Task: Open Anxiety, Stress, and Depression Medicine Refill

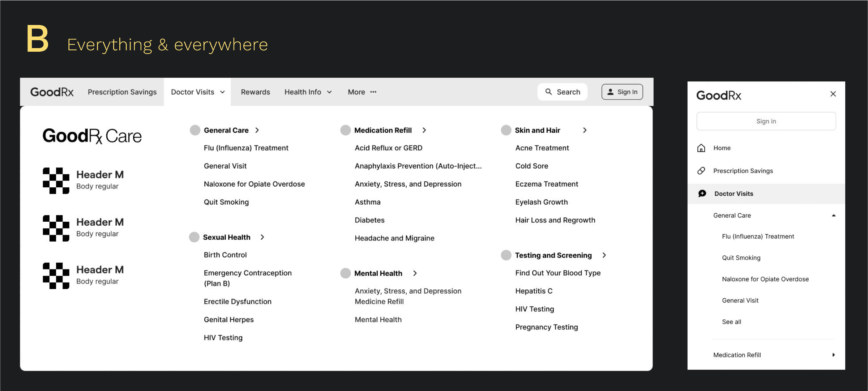Action: click(x=408, y=296)
